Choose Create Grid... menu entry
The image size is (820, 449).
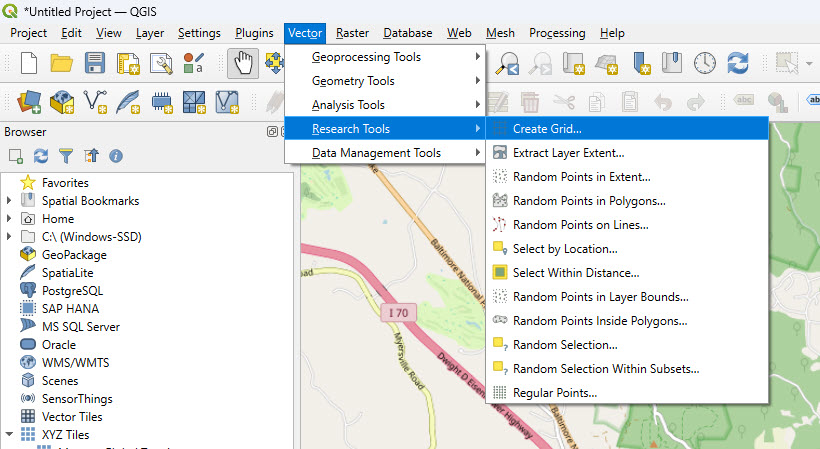click(x=627, y=129)
